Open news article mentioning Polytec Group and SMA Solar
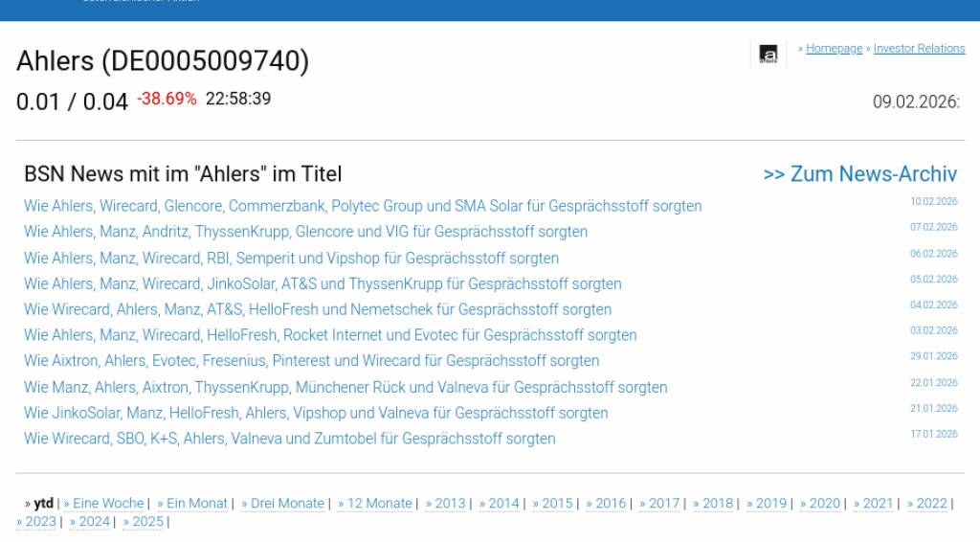Viewport: 980px width, 542px height. pos(363,206)
